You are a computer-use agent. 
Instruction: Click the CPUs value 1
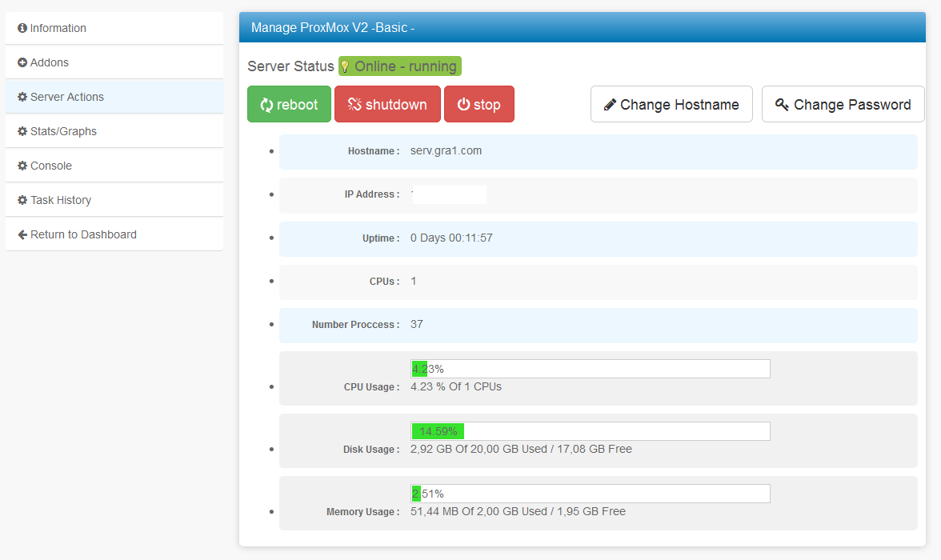(414, 281)
